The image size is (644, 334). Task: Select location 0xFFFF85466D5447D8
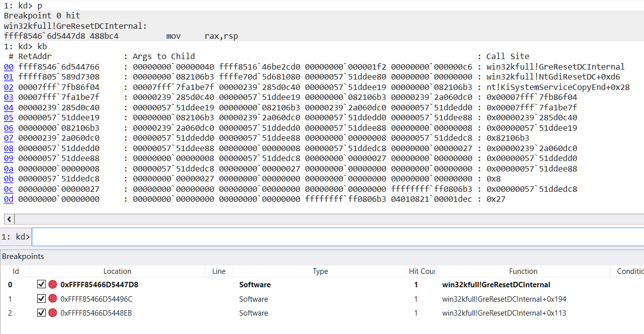[x=99, y=285]
